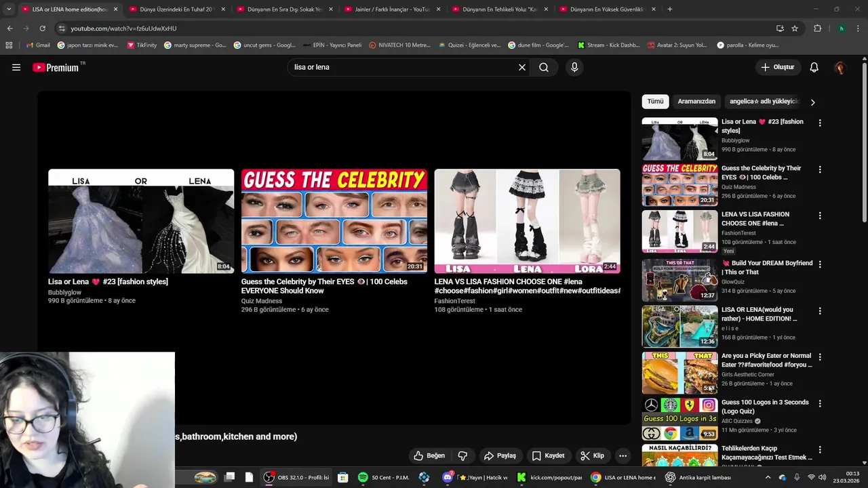The image size is (868, 488).
Task: Open the Stream - Kick Dashboard bookmark
Action: (609, 45)
